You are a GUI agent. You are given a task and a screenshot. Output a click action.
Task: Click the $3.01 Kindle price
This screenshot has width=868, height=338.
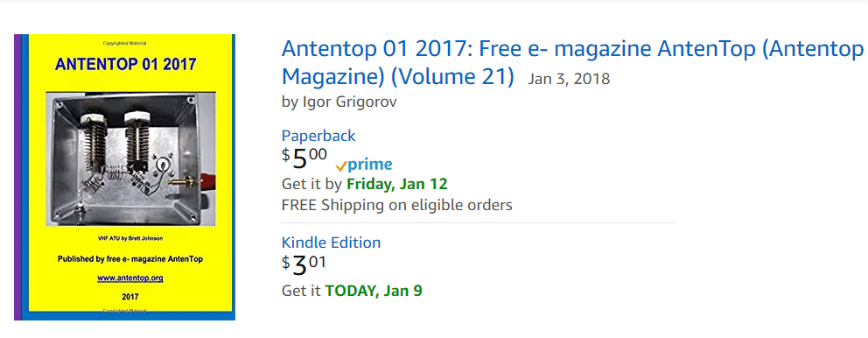point(304,265)
